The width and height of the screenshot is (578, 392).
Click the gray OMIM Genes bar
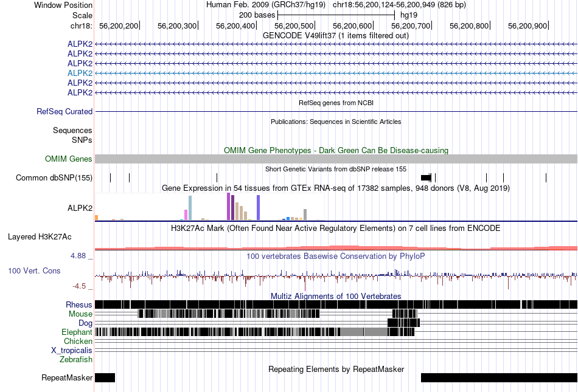[336, 159]
